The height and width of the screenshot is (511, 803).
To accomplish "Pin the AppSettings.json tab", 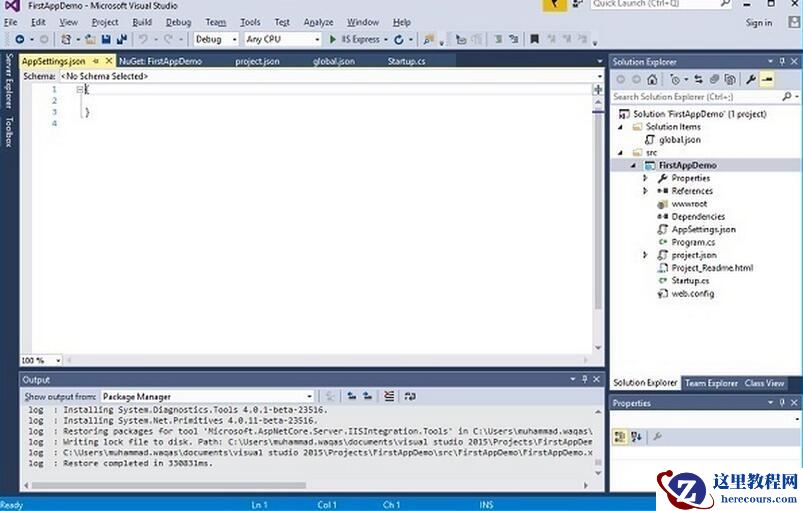I will coord(96,61).
